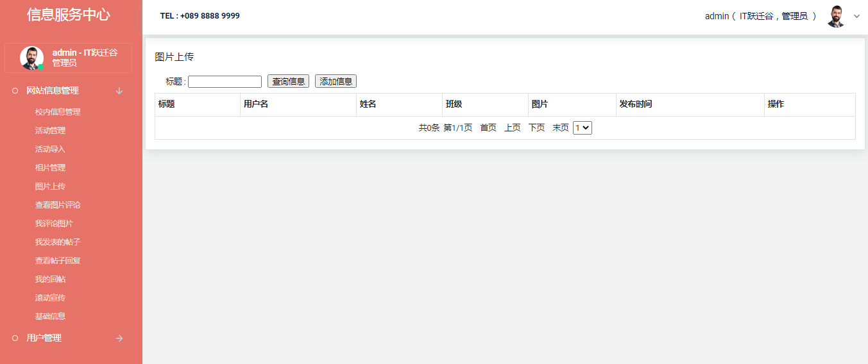Click the TEL : +089 8888 9999 text

[x=200, y=16]
